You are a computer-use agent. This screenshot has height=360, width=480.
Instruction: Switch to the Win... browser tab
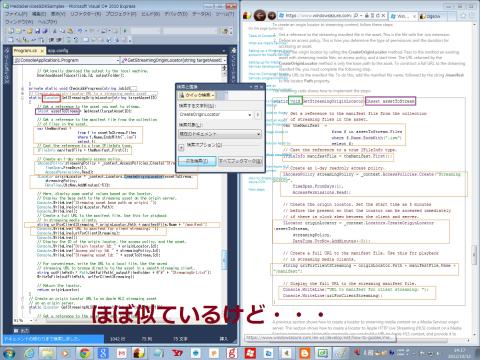point(403,16)
